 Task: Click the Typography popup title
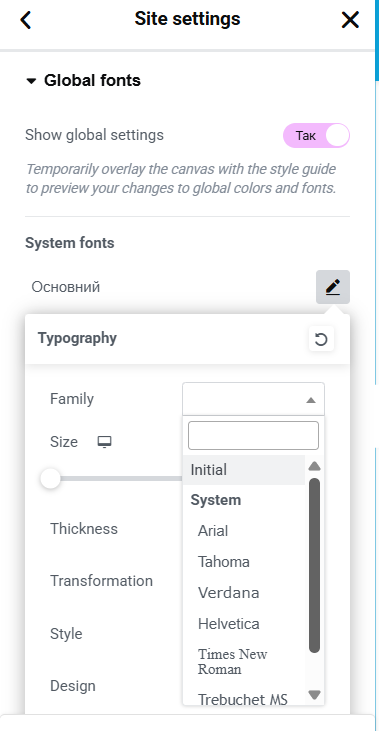point(77,338)
